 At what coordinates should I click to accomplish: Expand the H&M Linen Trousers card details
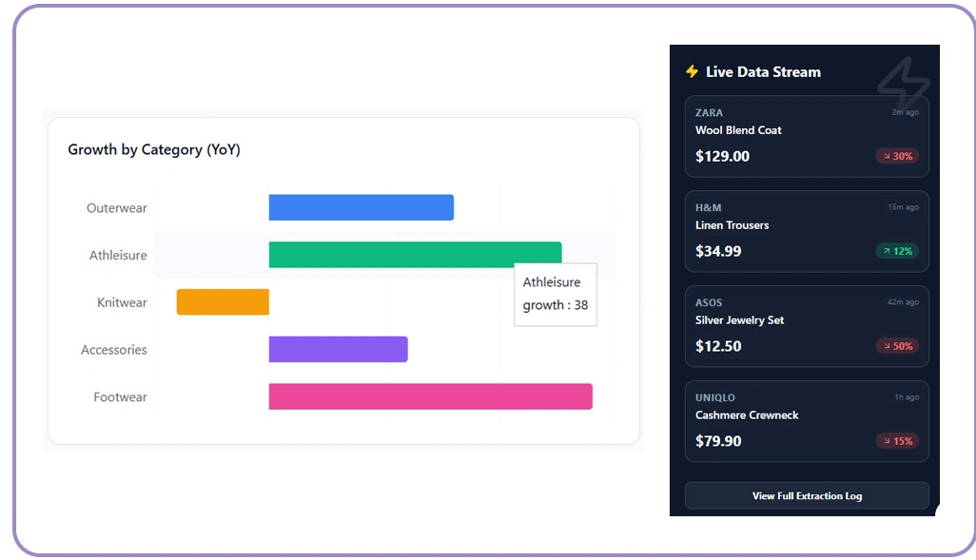point(807,229)
